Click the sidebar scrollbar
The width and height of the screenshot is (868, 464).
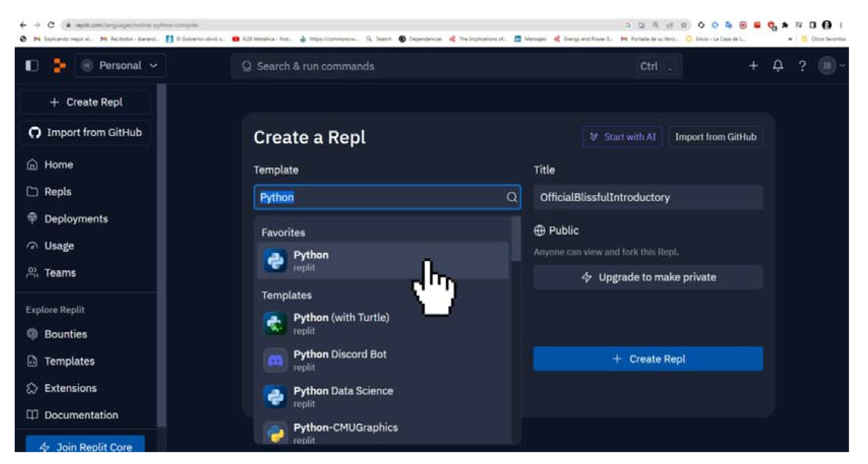(162, 255)
